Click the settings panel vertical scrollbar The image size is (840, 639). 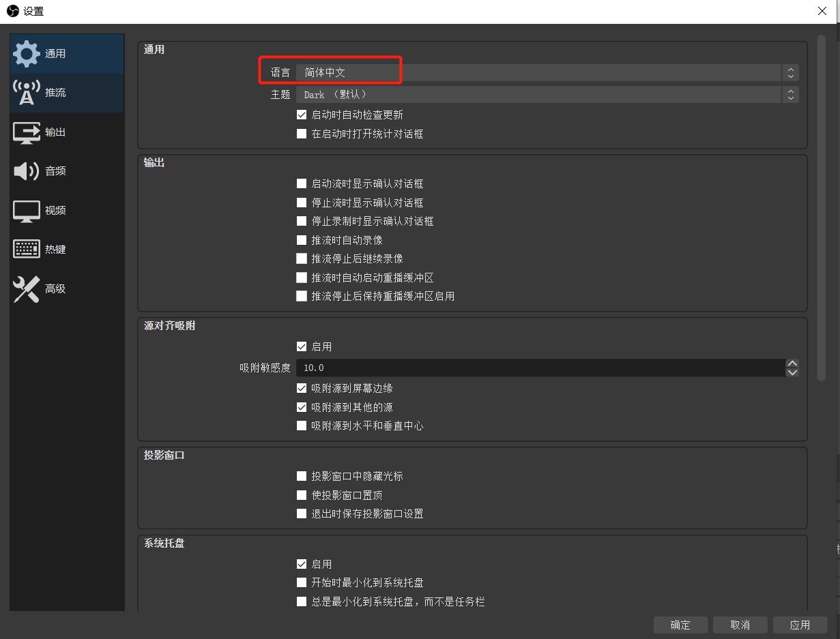pyautogui.click(x=821, y=205)
